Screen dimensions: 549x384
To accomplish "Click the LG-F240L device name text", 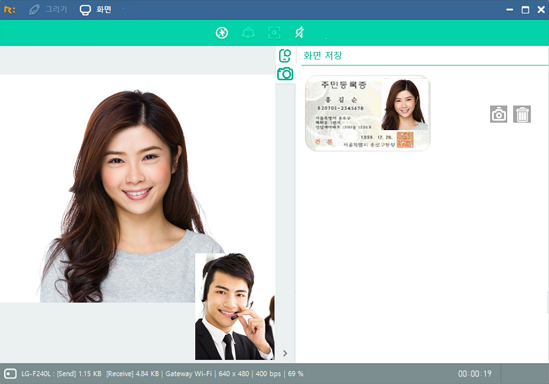I will pyautogui.click(x=36, y=374).
